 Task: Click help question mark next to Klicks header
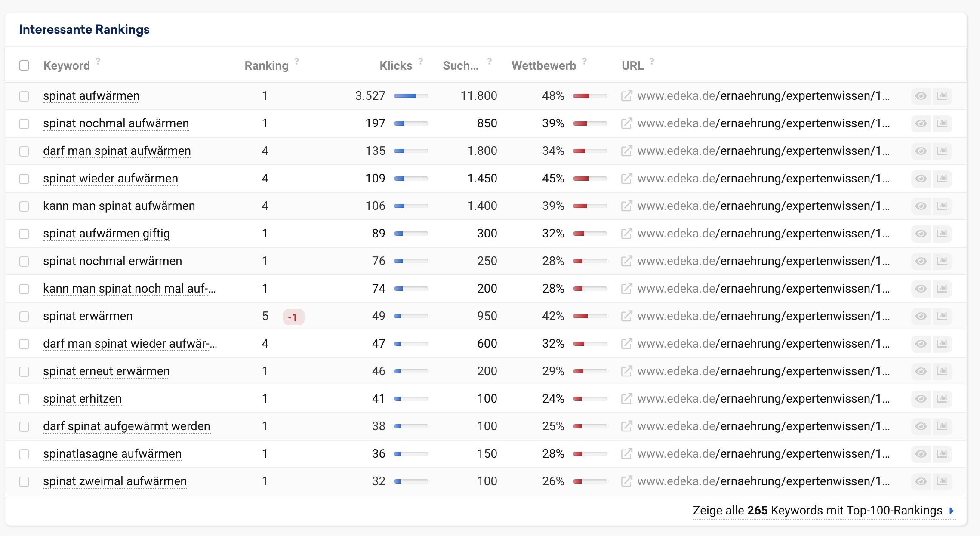[421, 61]
